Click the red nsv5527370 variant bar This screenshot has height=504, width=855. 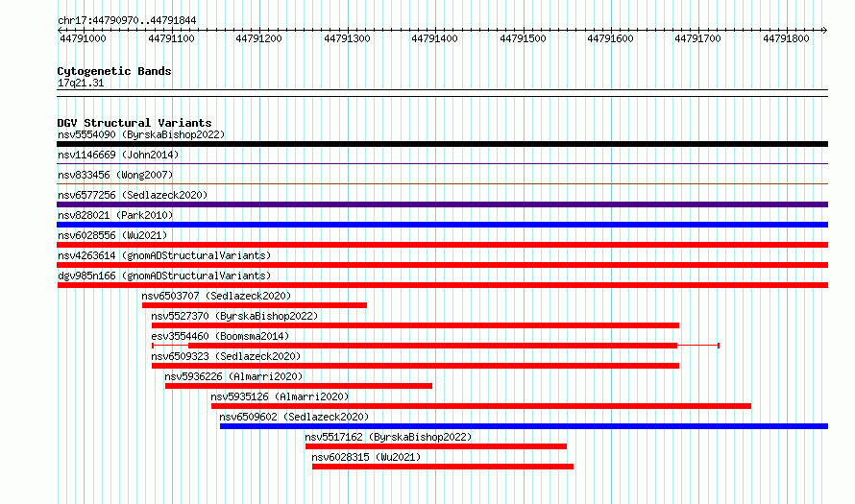(416, 325)
